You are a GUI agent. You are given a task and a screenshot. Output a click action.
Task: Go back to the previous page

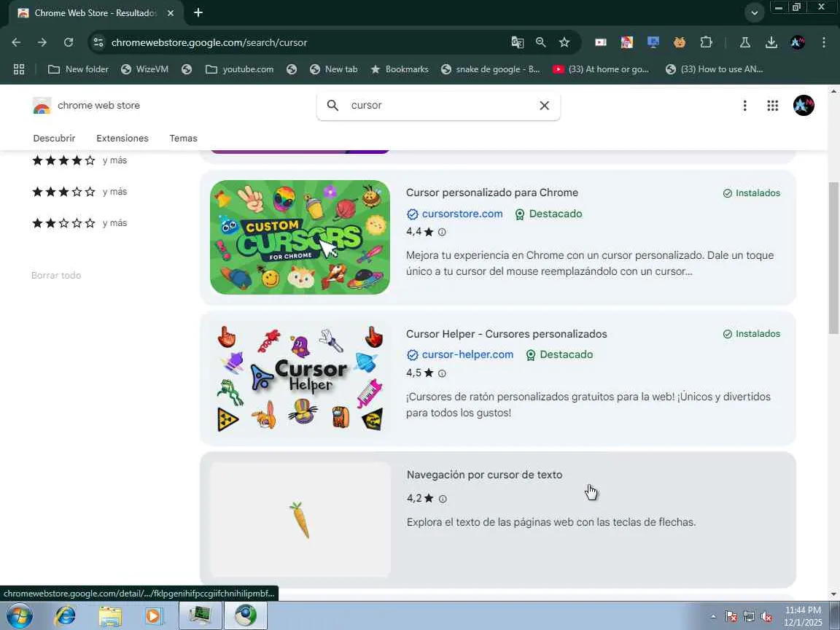[x=16, y=42]
